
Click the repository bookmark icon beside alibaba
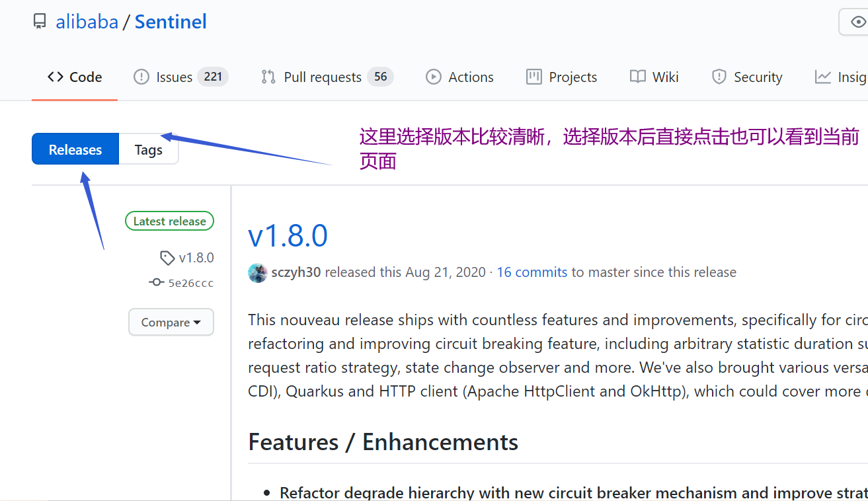(39, 20)
